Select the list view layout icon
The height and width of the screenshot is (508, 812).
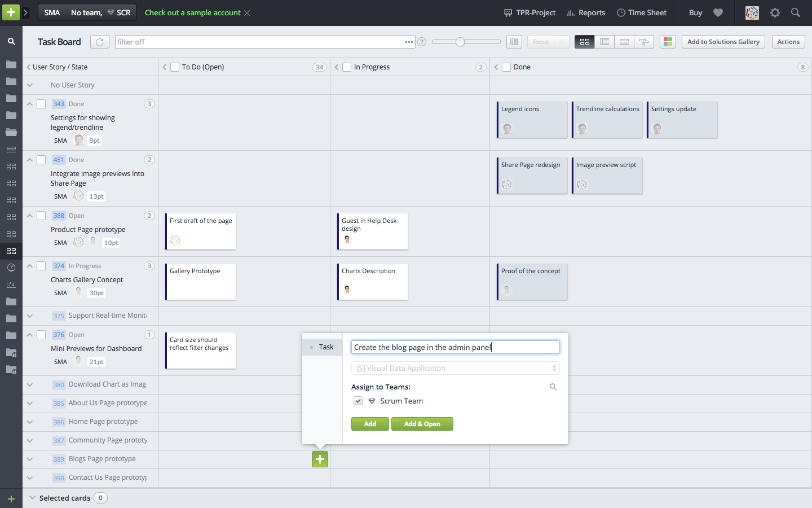pos(604,41)
